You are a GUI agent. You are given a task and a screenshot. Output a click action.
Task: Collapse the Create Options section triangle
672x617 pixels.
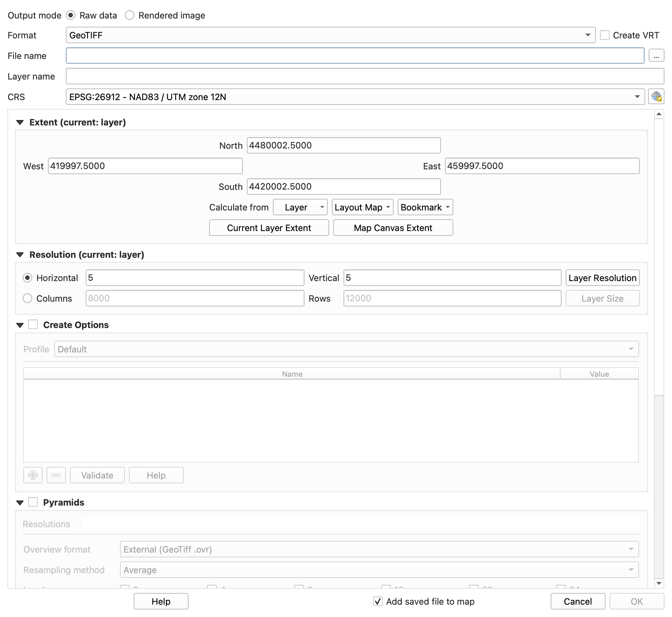coord(20,325)
